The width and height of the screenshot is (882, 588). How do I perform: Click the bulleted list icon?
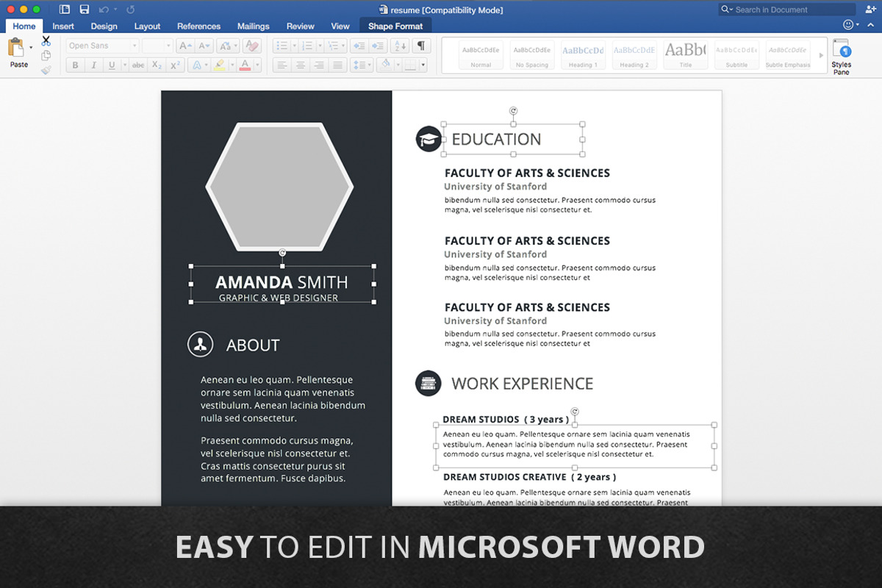(x=282, y=46)
